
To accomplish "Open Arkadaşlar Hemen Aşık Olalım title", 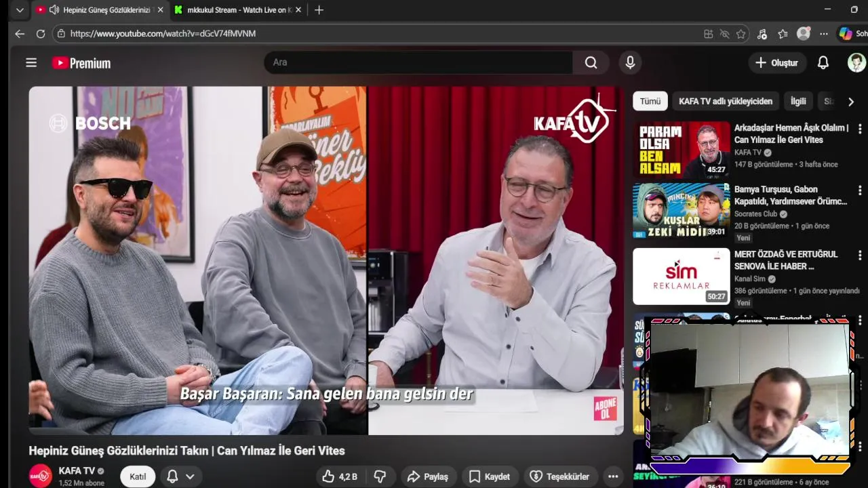I will pyautogui.click(x=791, y=134).
